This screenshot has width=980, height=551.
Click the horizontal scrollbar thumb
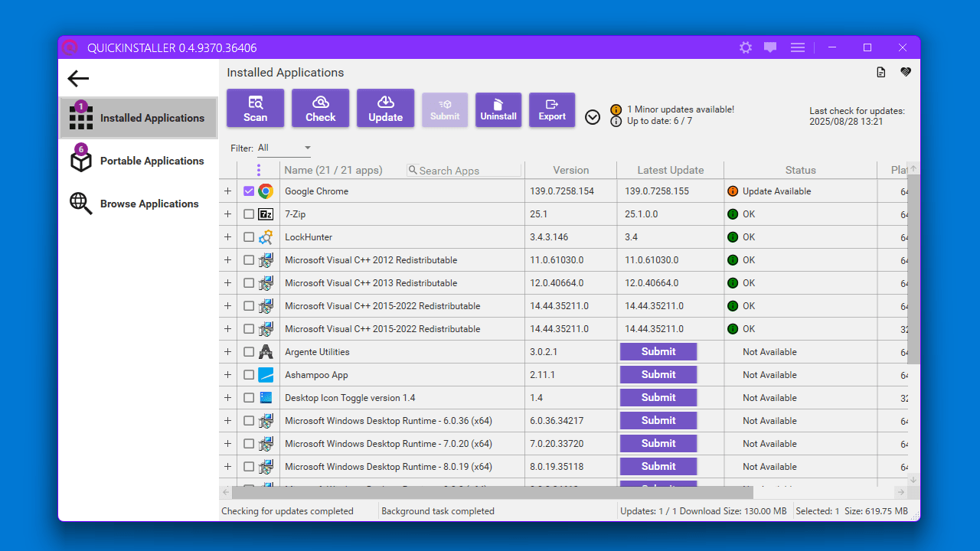(x=492, y=492)
